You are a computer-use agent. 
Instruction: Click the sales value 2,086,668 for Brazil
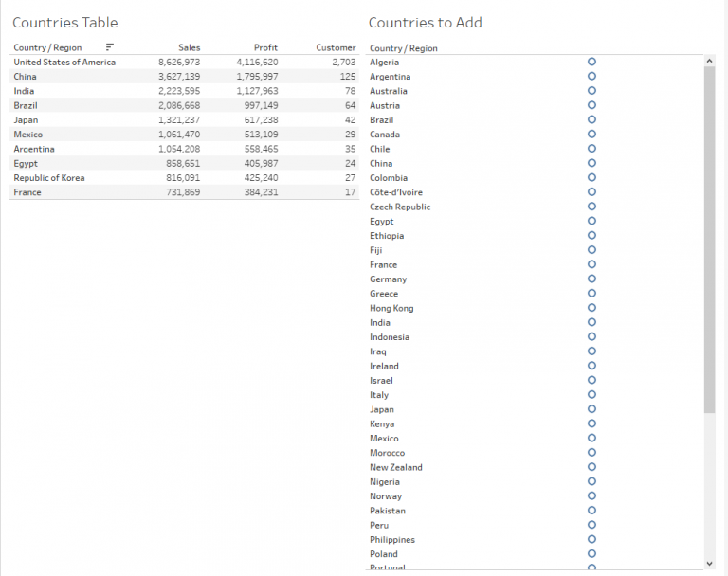coord(179,105)
